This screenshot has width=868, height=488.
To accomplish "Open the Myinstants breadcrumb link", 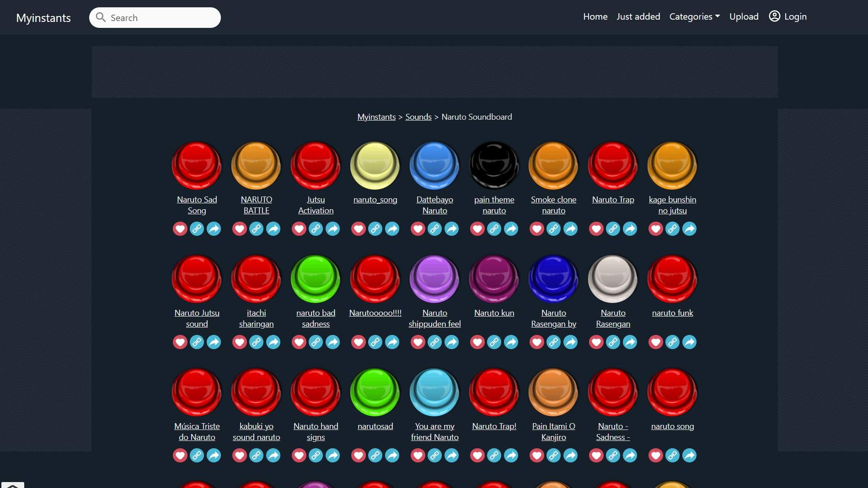I will 376,117.
